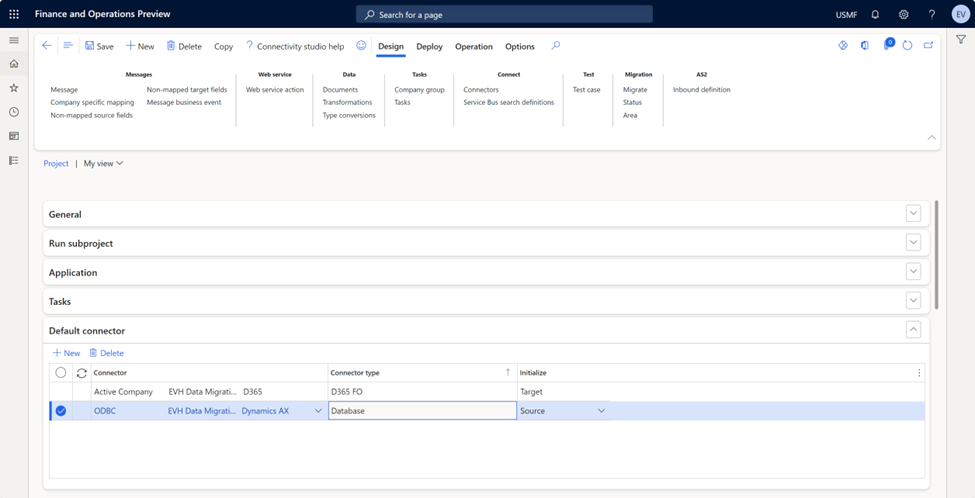
Task: Switch to the Options tab
Action: pos(520,47)
